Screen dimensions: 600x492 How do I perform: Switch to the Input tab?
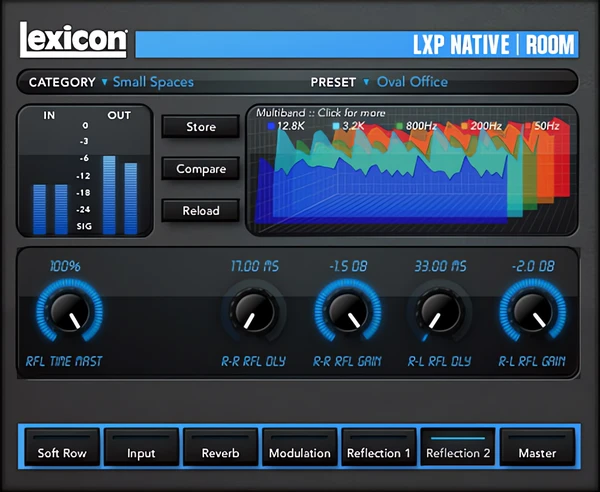pyautogui.click(x=141, y=447)
